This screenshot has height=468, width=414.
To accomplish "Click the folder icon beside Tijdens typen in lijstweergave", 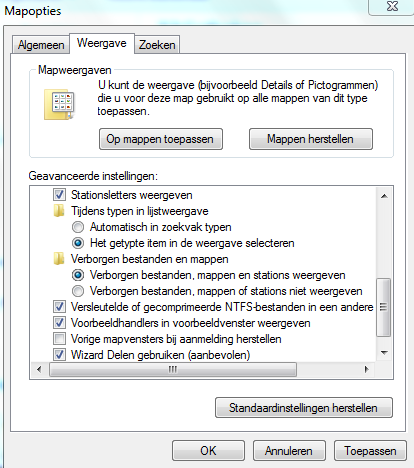I will click(59, 211).
